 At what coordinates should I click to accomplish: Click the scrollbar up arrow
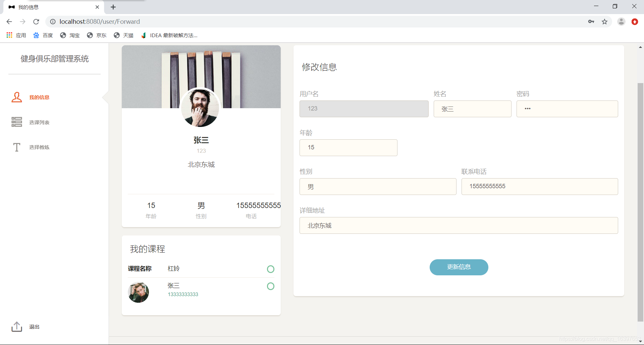(x=640, y=47)
